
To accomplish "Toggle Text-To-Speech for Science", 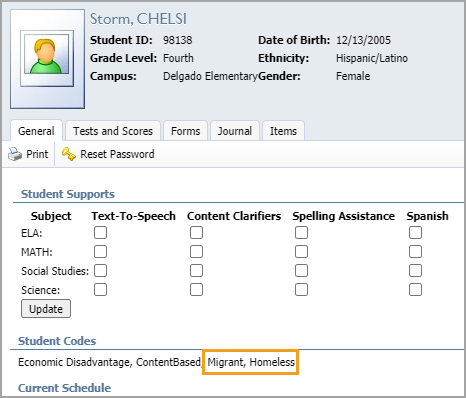I will click(100, 290).
